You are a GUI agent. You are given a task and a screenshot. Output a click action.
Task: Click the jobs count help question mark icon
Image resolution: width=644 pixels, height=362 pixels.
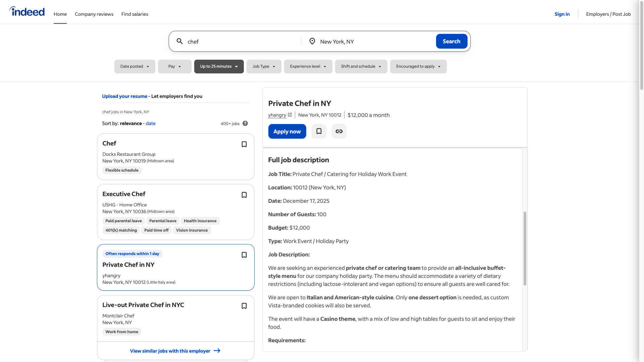pyautogui.click(x=245, y=123)
